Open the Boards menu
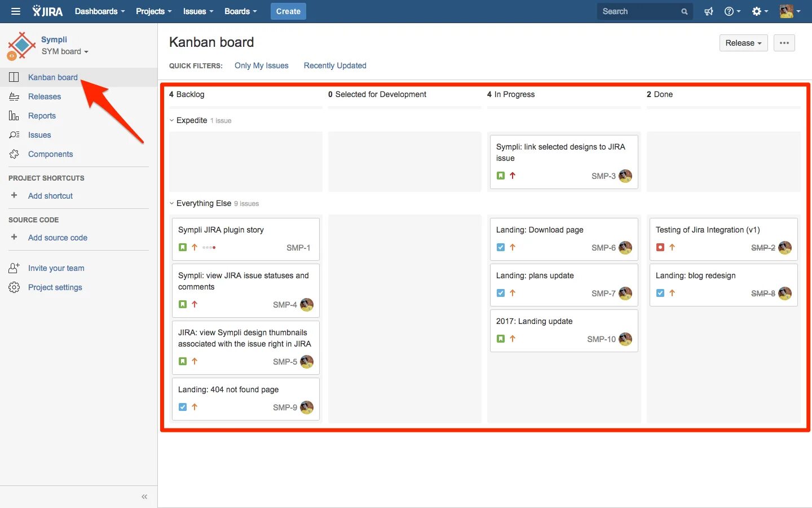This screenshot has height=508, width=812. (241, 11)
